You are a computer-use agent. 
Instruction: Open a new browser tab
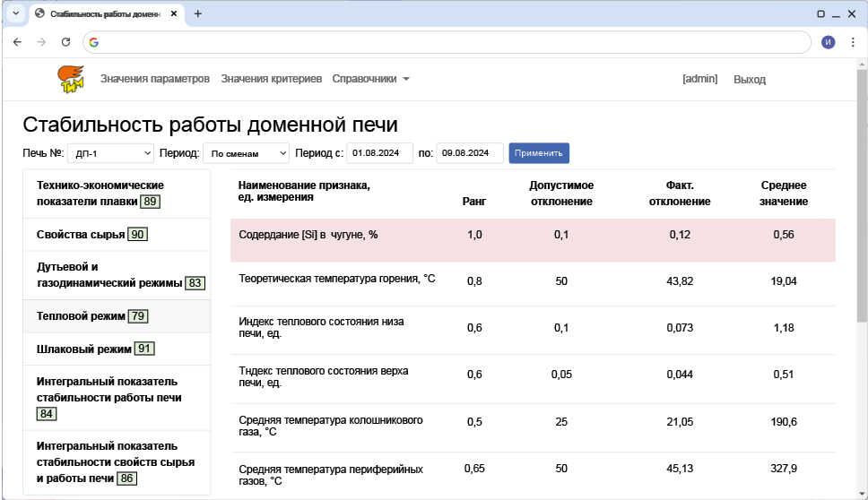197,13
